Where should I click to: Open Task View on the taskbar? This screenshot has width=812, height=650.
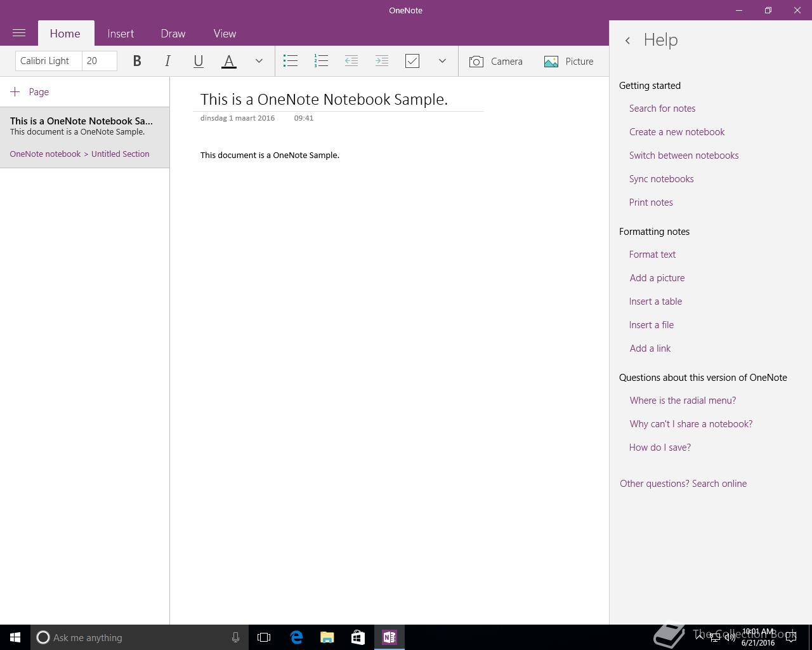tap(264, 637)
